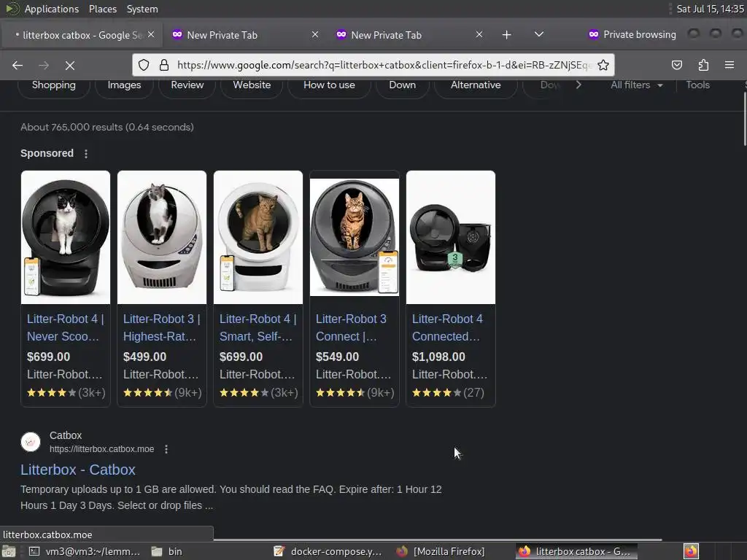
Task: Open the System menu
Action: coord(142,9)
